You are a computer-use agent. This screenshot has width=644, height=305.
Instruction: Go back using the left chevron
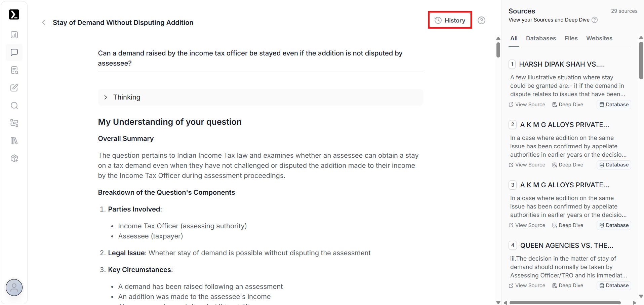click(x=43, y=23)
